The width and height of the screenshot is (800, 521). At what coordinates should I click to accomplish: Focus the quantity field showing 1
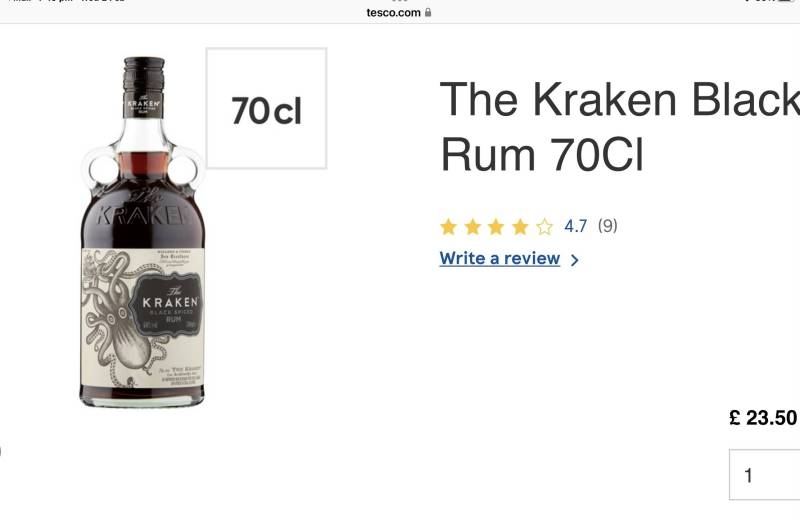764,475
